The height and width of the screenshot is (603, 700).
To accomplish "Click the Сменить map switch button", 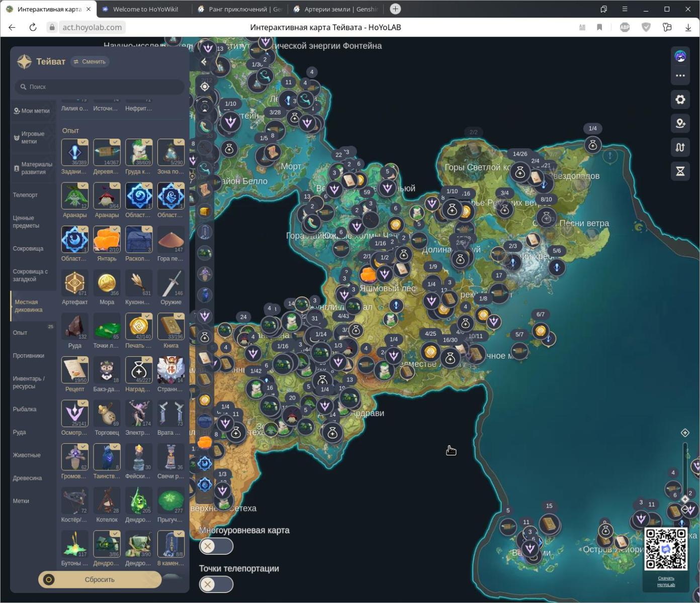I will (90, 62).
